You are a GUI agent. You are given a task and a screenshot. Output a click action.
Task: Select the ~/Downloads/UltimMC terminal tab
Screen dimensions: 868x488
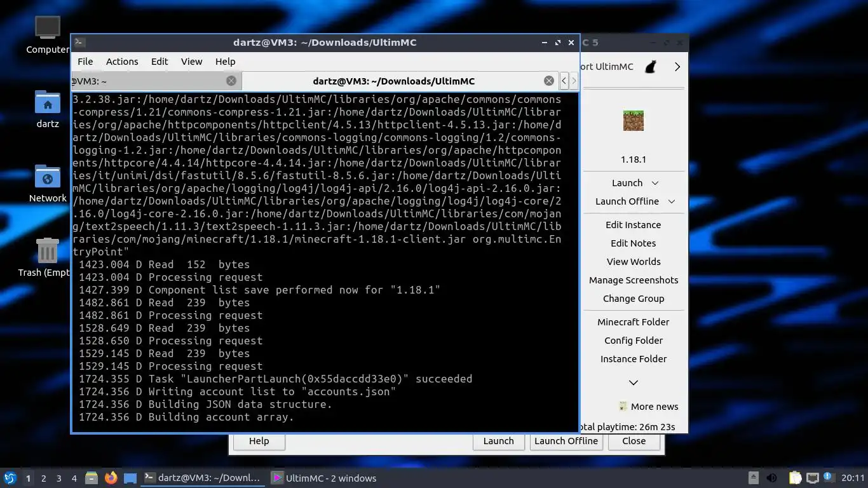coord(400,81)
